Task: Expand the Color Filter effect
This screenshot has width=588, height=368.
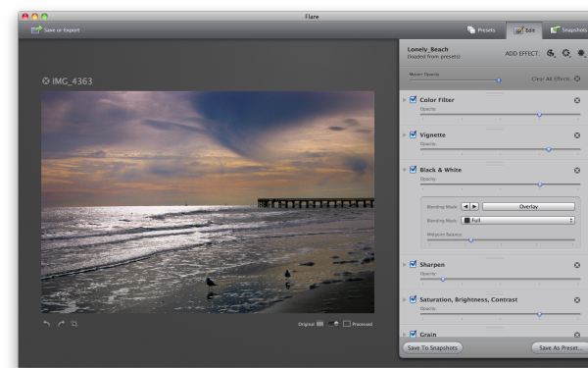Action: (404, 100)
